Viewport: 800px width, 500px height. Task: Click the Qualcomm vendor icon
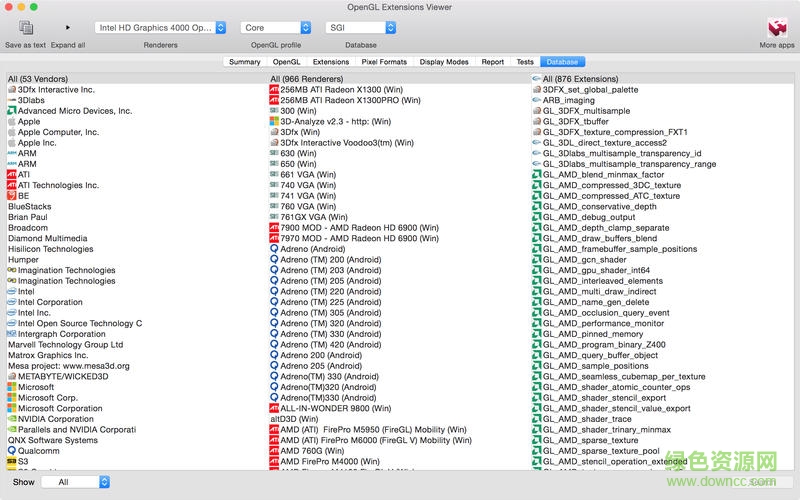click(11, 451)
